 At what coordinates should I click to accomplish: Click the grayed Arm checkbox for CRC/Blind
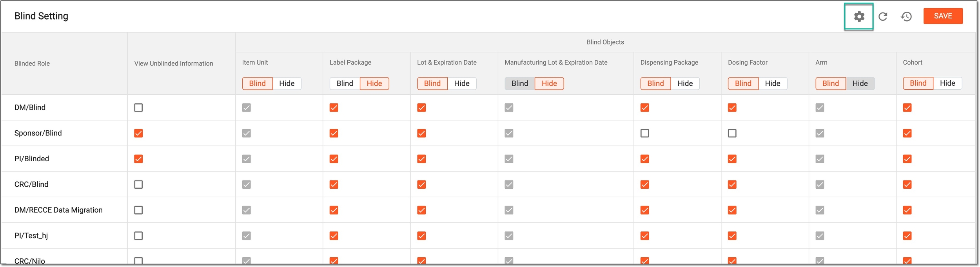(x=820, y=184)
